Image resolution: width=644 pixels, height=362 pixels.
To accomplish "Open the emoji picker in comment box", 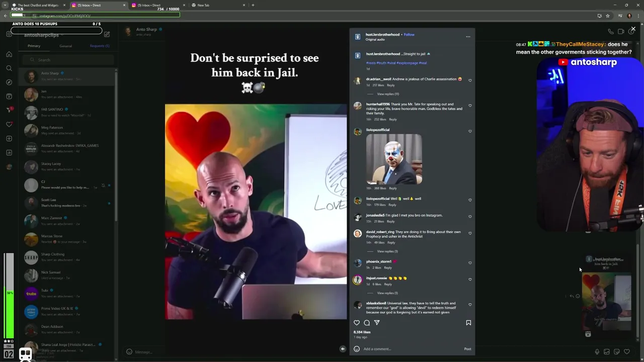I will pyautogui.click(x=357, y=349).
